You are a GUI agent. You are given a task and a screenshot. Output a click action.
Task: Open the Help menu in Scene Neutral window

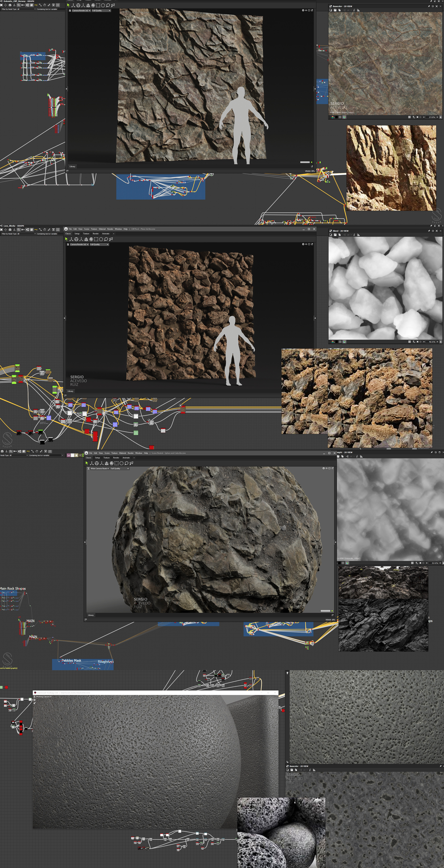pyautogui.click(x=146, y=453)
